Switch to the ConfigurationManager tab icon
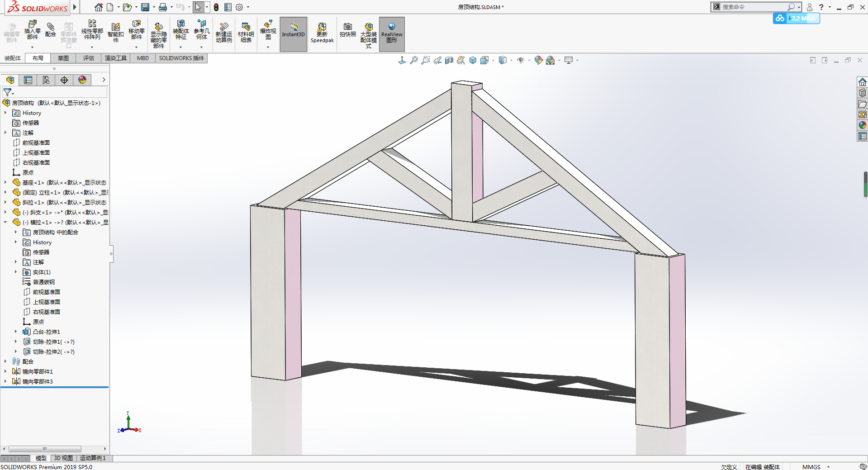Viewport: 868px width, 470px height. tap(46, 80)
